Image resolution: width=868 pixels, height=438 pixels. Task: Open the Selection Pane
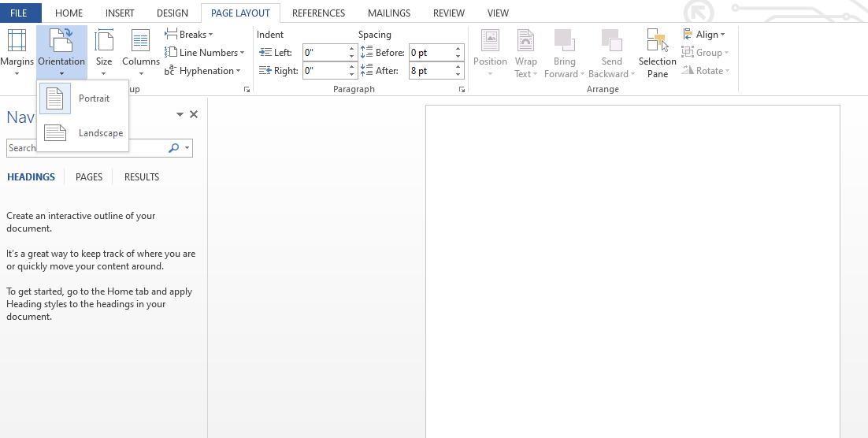(657, 53)
